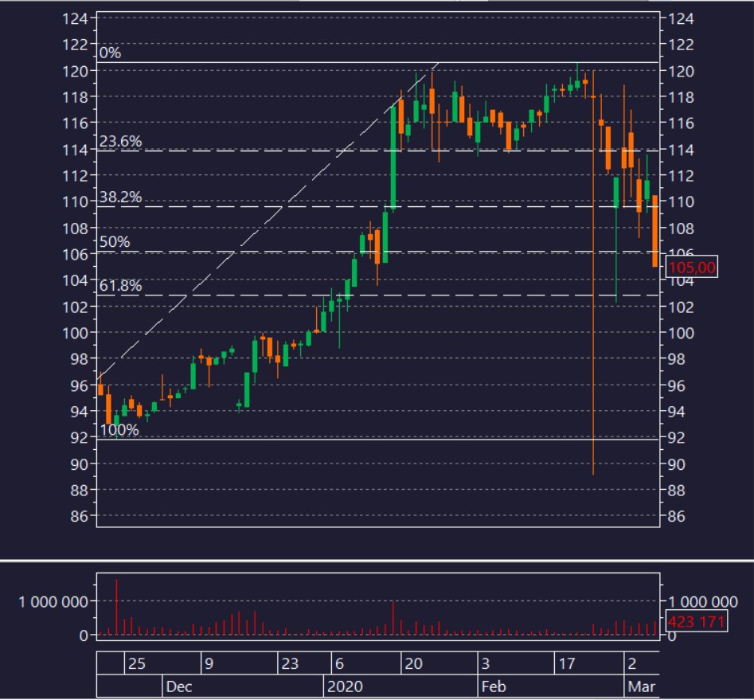Click date label 6 on the time axis

coord(339,664)
